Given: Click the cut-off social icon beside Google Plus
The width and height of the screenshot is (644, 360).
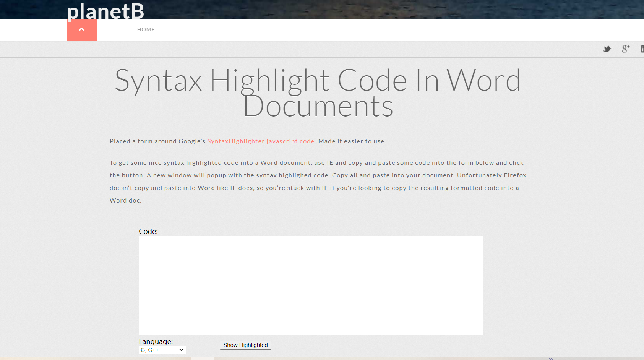Looking at the screenshot, I should (x=642, y=49).
